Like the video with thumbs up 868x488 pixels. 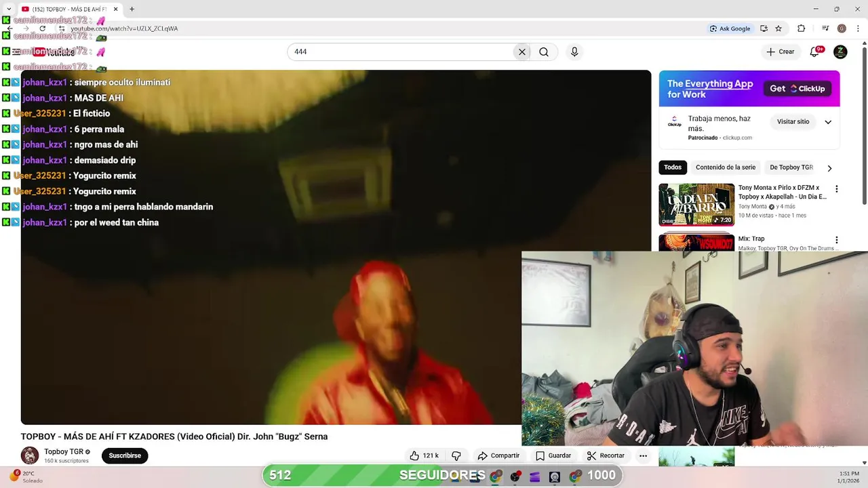[424, 455]
